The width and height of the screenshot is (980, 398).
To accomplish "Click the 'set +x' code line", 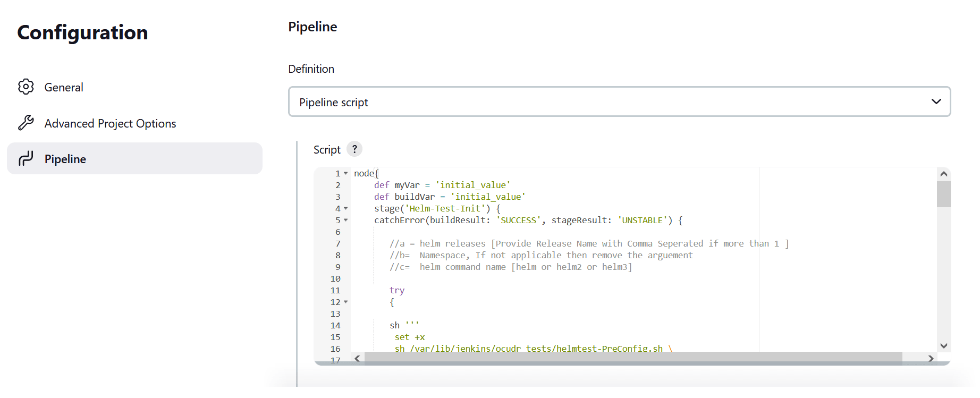I will [410, 337].
